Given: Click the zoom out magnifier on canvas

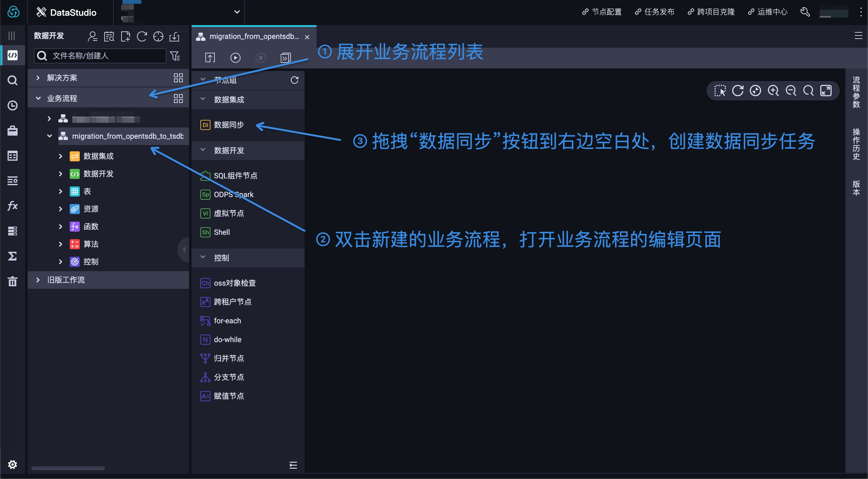Looking at the screenshot, I should (790, 91).
